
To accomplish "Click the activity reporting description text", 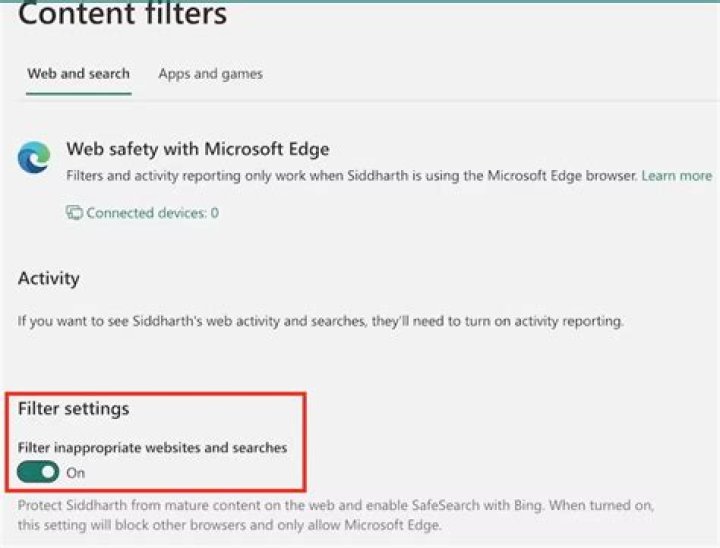I will coord(320,322).
